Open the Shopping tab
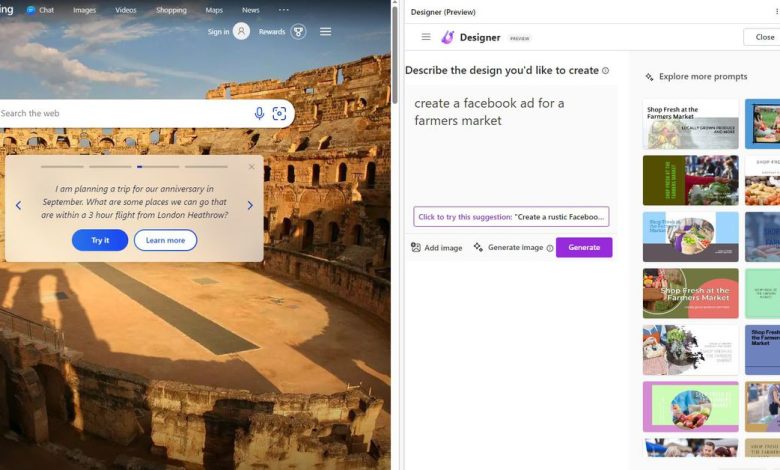The image size is (780, 470). coord(171,10)
